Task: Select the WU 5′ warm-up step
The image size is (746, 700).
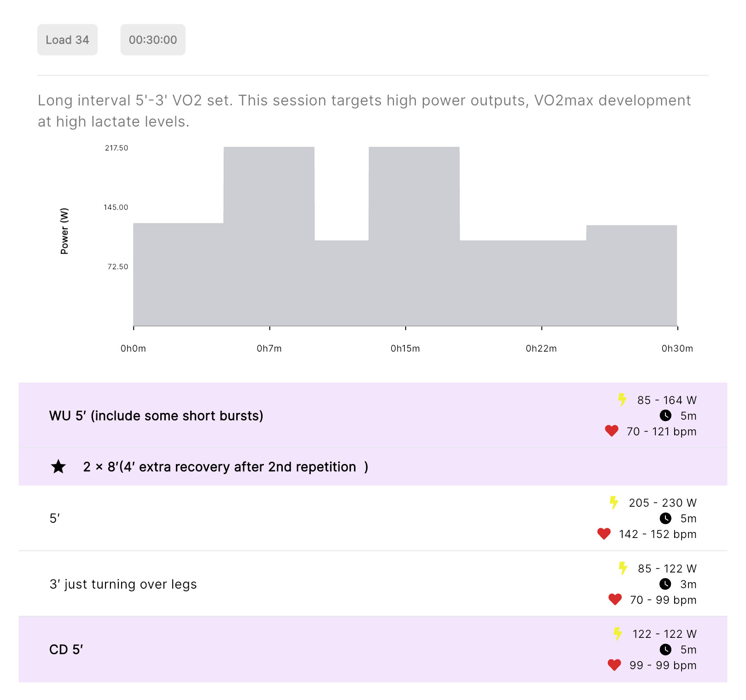Action: (x=156, y=416)
